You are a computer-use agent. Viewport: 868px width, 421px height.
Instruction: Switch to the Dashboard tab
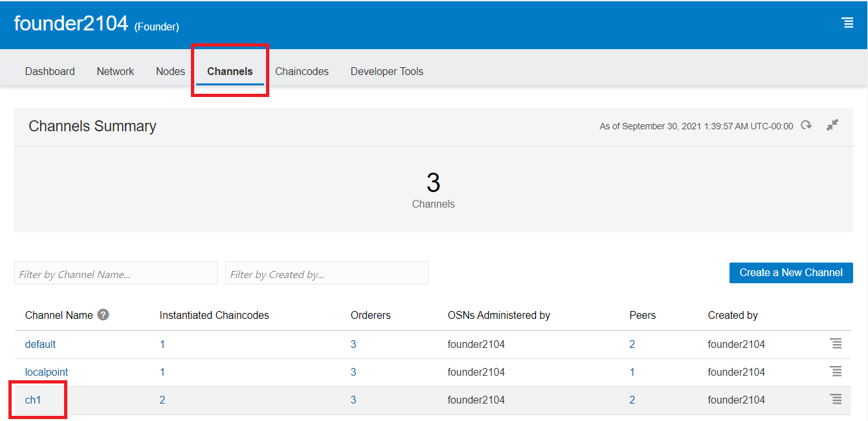[x=50, y=71]
